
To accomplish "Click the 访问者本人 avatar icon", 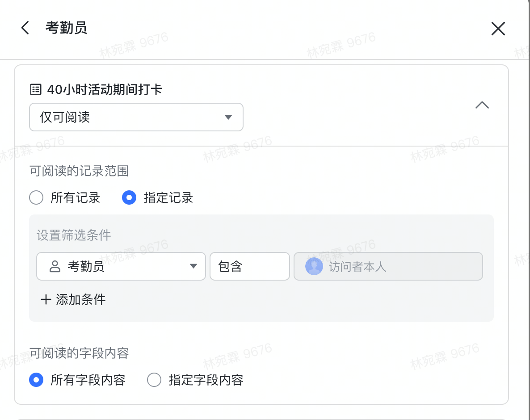I will tap(314, 267).
